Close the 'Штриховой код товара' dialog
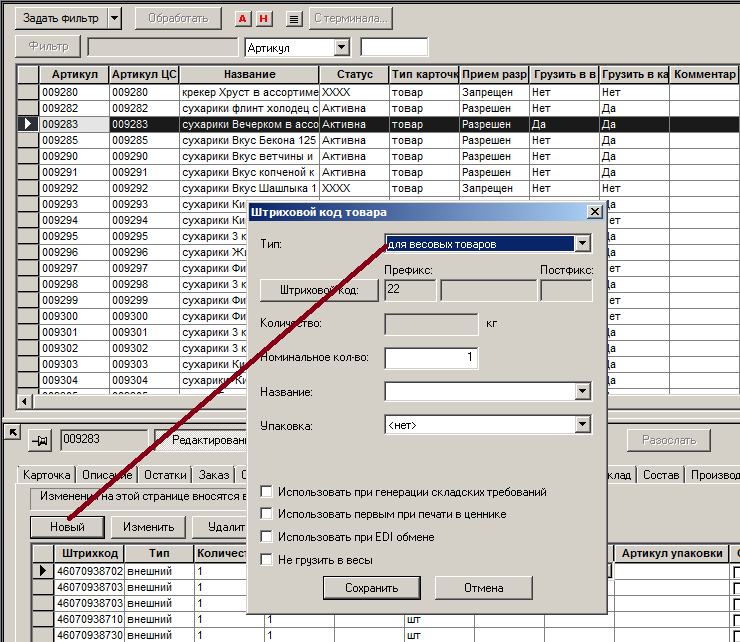Screen dimensions: 740x642 click(595, 211)
